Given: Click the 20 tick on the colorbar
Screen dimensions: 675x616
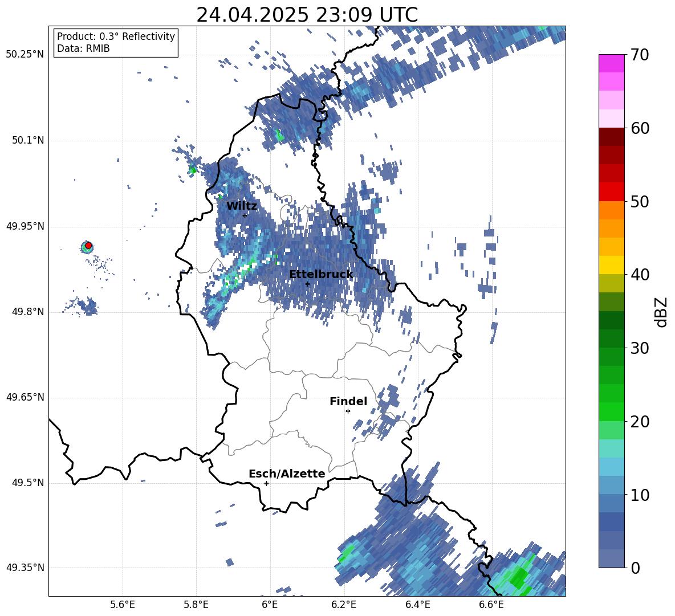Looking at the screenshot, I should coord(639,422).
